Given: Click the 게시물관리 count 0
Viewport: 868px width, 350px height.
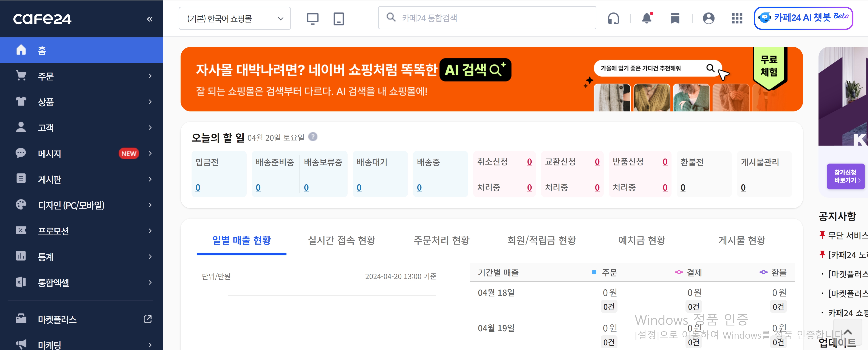Looking at the screenshot, I should point(743,188).
